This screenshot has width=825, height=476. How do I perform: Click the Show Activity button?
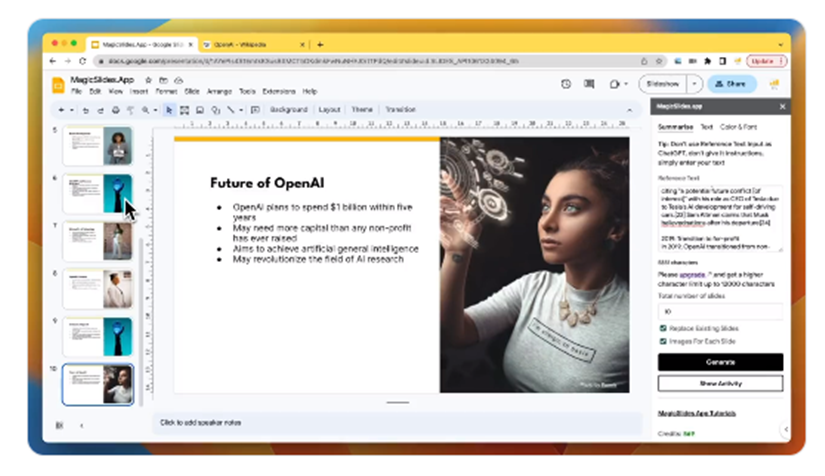pyautogui.click(x=719, y=384)
